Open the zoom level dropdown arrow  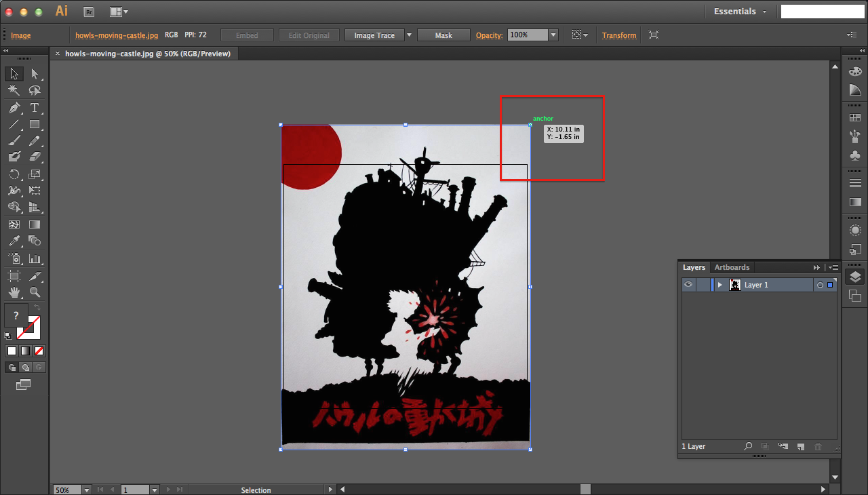pos(87,490)
